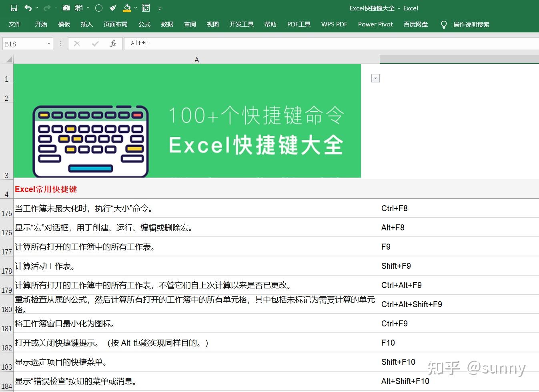Switch to the 开始 ribbon tab
Image resolution: width=539 pixels, height=392 pixels.
(41, 24)
